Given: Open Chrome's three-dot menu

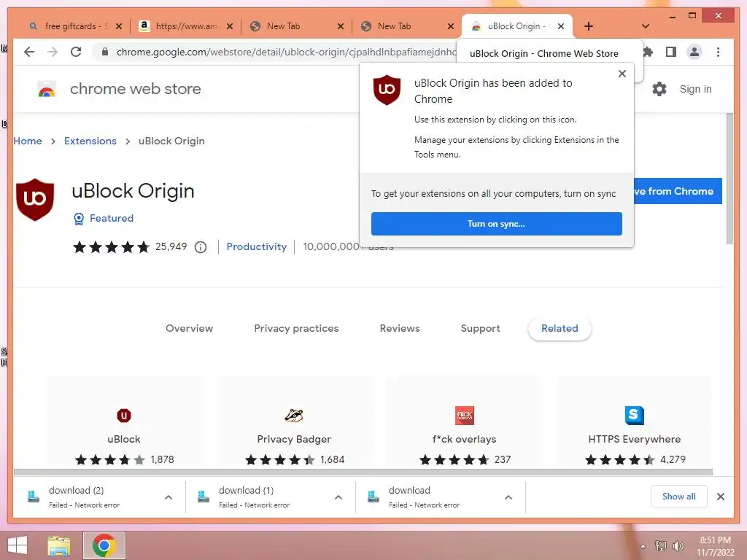Looking at the screenshot, I should click(x=718, y=52).
